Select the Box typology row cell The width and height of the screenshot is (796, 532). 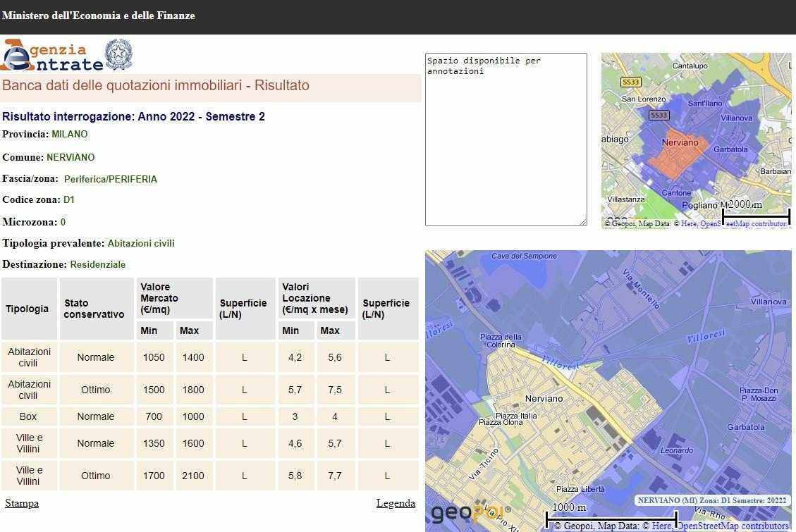(28, 416)
